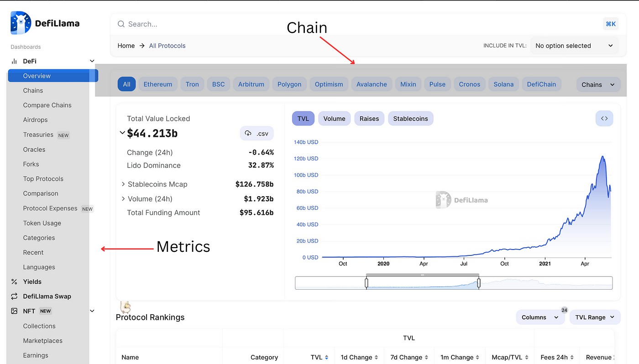Click the search magnifier icon

121,24
